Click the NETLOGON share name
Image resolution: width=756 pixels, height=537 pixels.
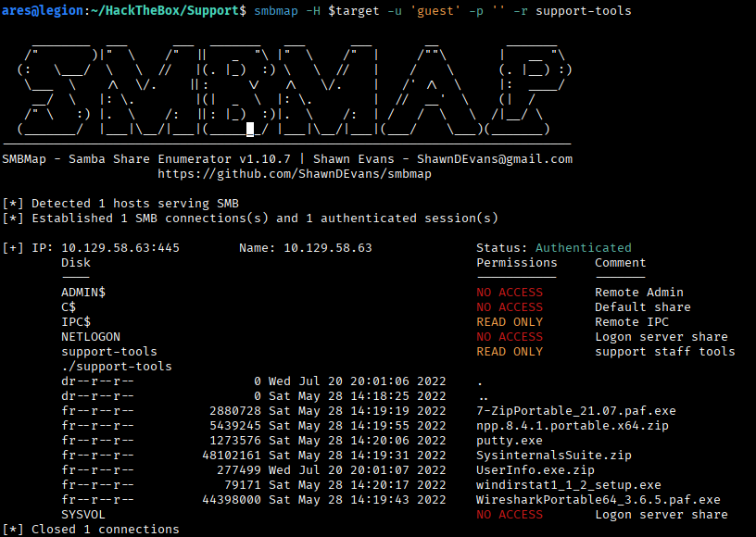(91, 337)
